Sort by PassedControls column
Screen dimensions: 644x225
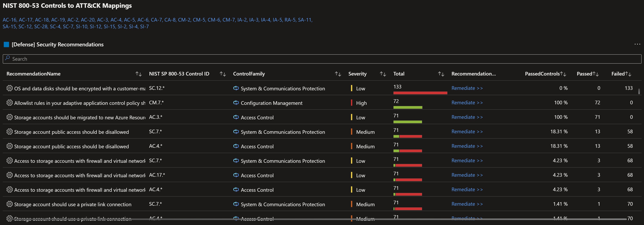[x=563, y=74]
